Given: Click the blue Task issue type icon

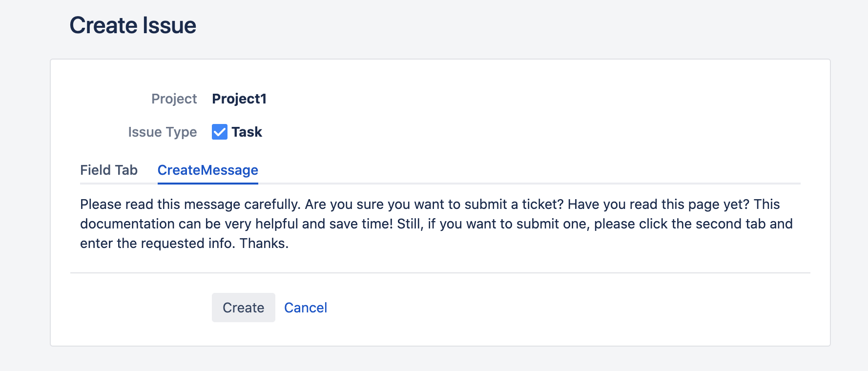Looking at the screenshot, I should point(219,132).
